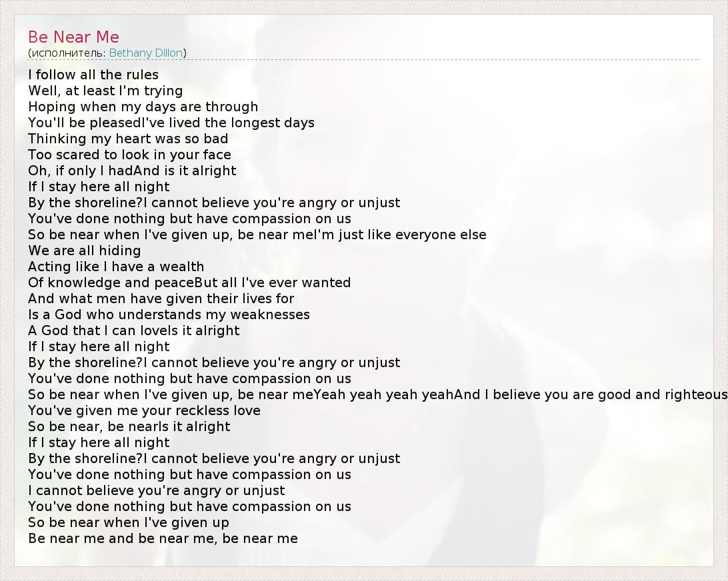
Task: Click the line ending with "you are good and righteous"
Action: [377, 394]
